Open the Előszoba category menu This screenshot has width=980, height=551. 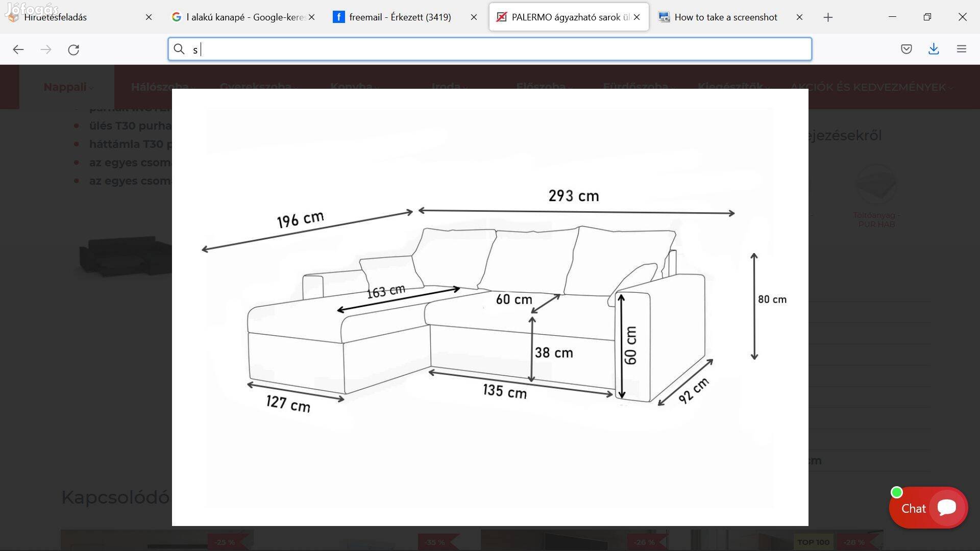coord(543,86)
